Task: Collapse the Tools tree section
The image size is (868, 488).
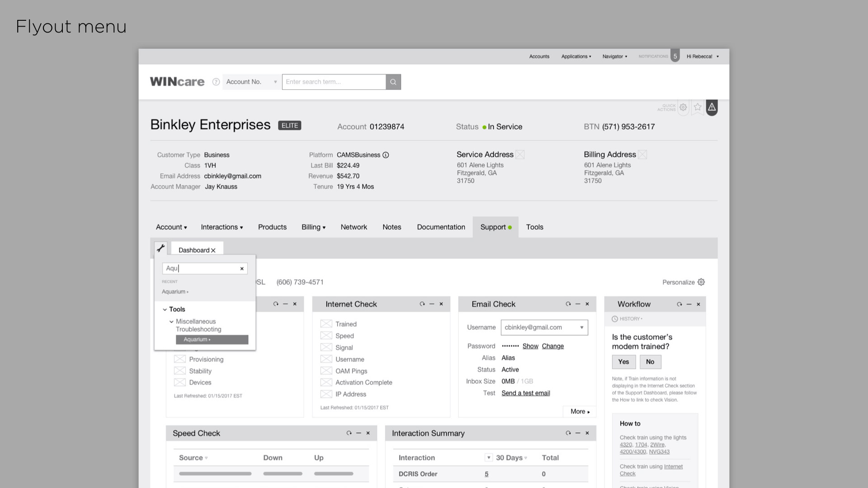Action: pos(165,310)
